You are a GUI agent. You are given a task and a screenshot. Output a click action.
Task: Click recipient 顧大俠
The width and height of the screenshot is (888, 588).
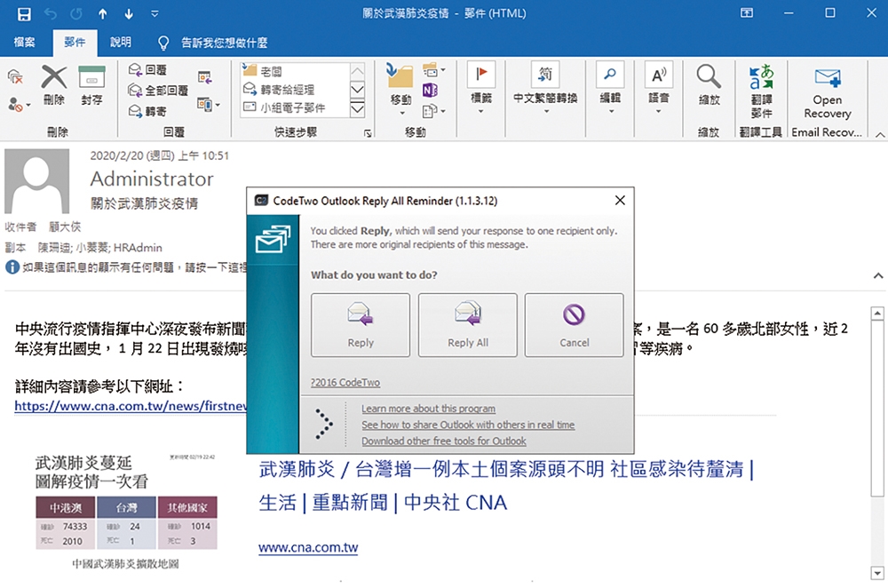tap(65, 227)
